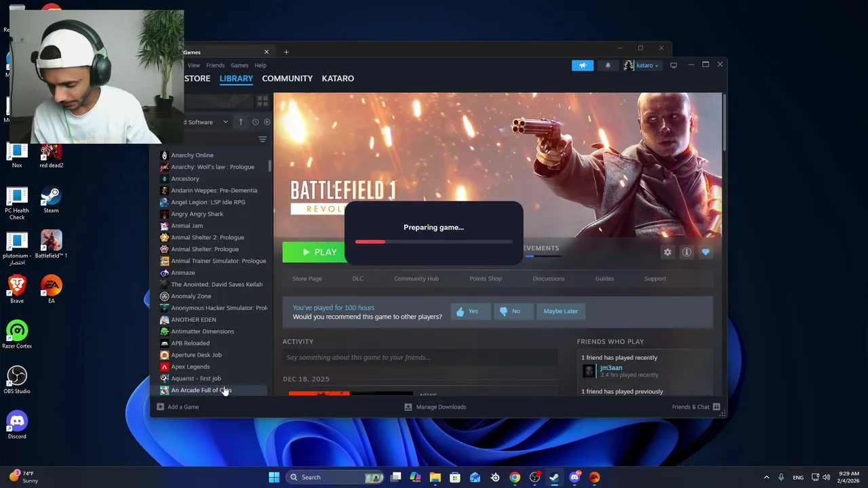Open the Points Shop link
The image size is (868, 488).
click(486, 279)
